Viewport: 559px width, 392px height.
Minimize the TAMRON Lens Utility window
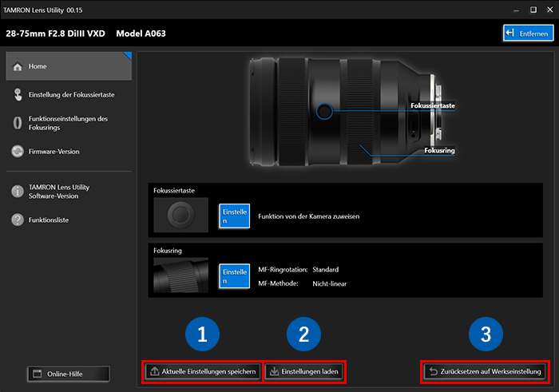516,10
